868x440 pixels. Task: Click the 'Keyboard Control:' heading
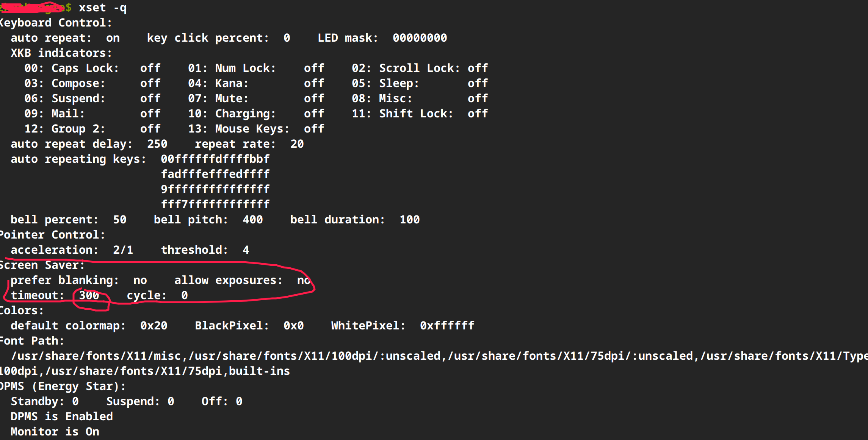click(x=56, y=23)
